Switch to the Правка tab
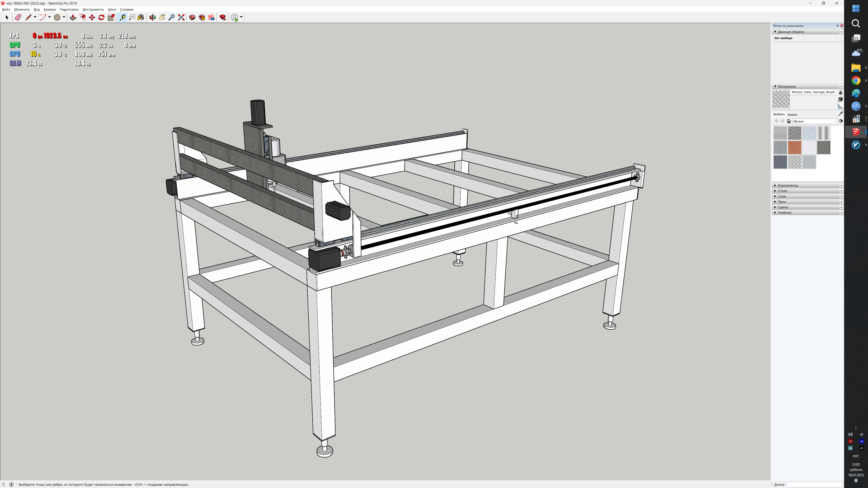Viewport: 868px width, 488px height. coord(792,115)
